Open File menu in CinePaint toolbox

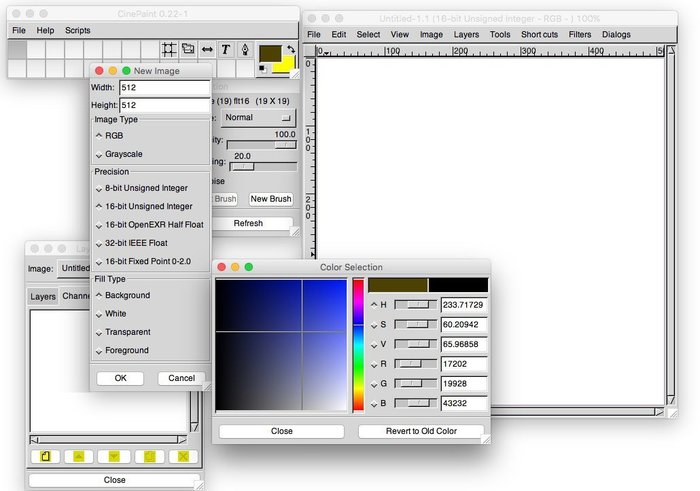(x=19, y=30)
